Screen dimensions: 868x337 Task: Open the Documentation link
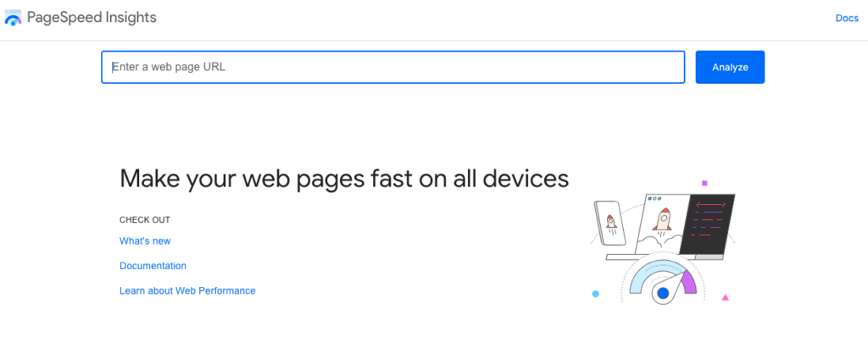click(x=153, y=266)
